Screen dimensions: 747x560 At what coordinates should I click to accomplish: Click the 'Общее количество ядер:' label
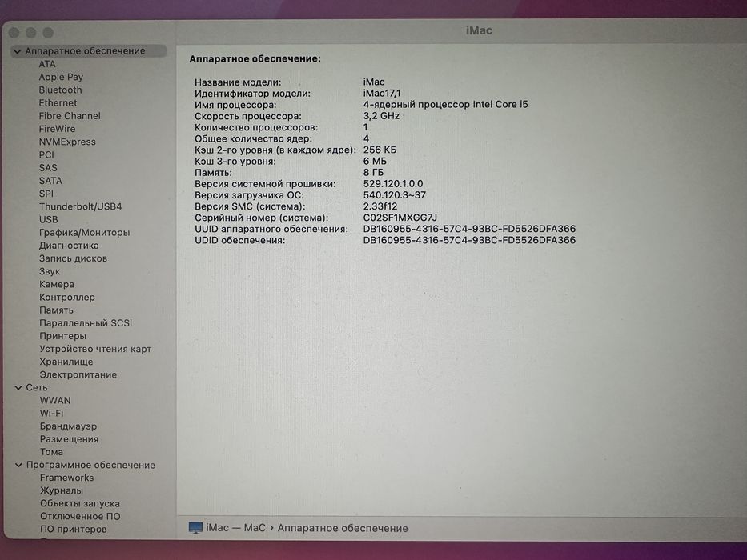click(x=254, y=138)
